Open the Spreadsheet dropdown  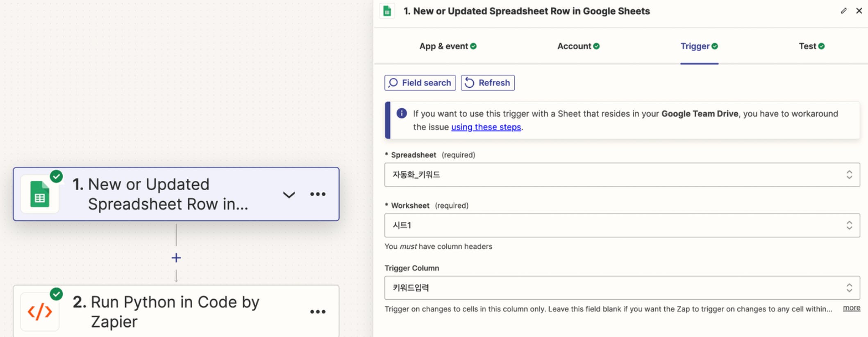click(622, 175)
